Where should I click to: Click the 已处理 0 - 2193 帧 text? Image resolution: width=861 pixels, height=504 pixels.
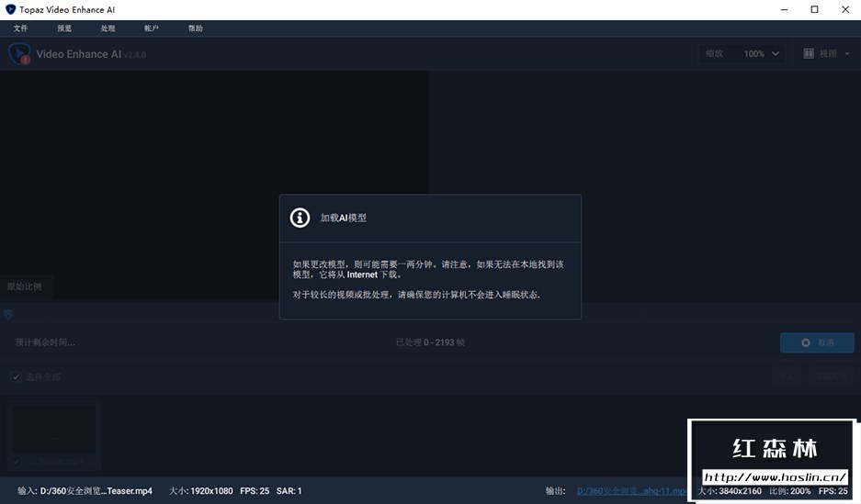[430, 342]
